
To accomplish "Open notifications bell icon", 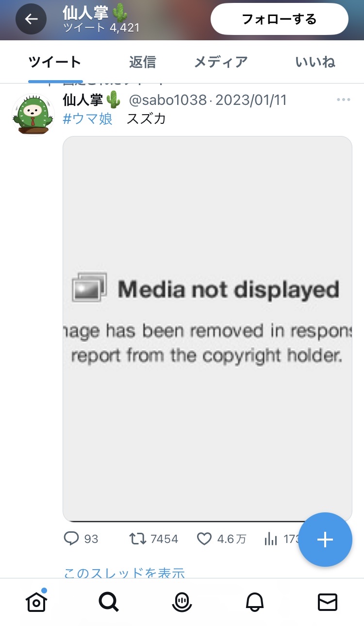I will 254,602.
